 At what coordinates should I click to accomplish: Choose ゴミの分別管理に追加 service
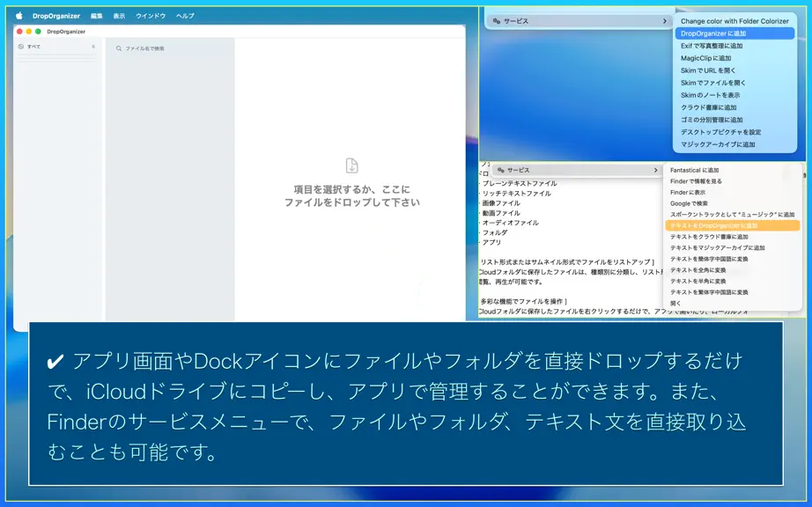734,120
